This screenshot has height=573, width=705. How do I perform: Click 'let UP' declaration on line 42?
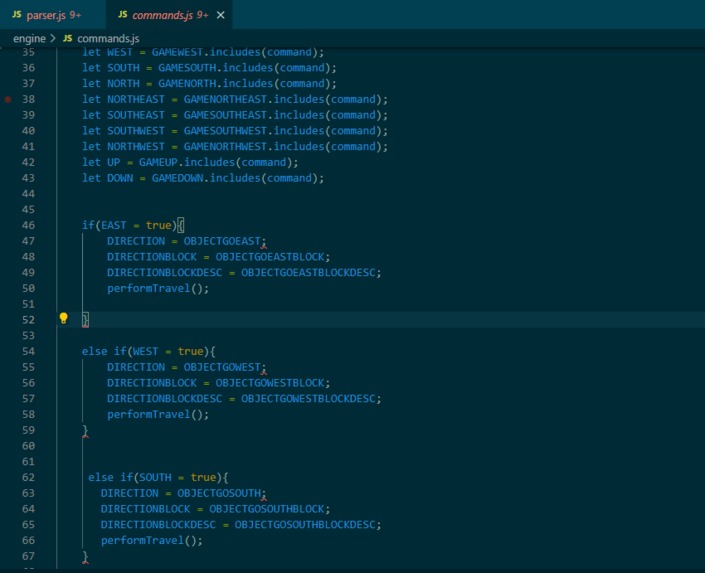101,162
